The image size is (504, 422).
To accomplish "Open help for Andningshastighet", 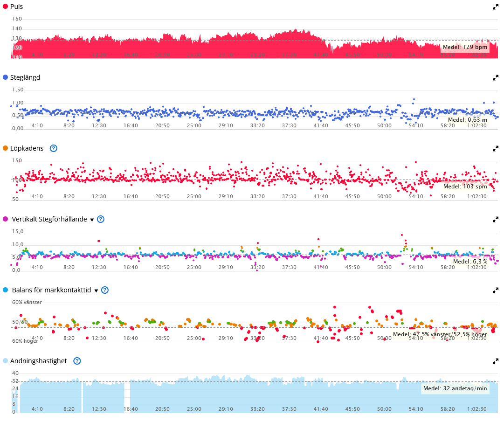I will point(77,361).
